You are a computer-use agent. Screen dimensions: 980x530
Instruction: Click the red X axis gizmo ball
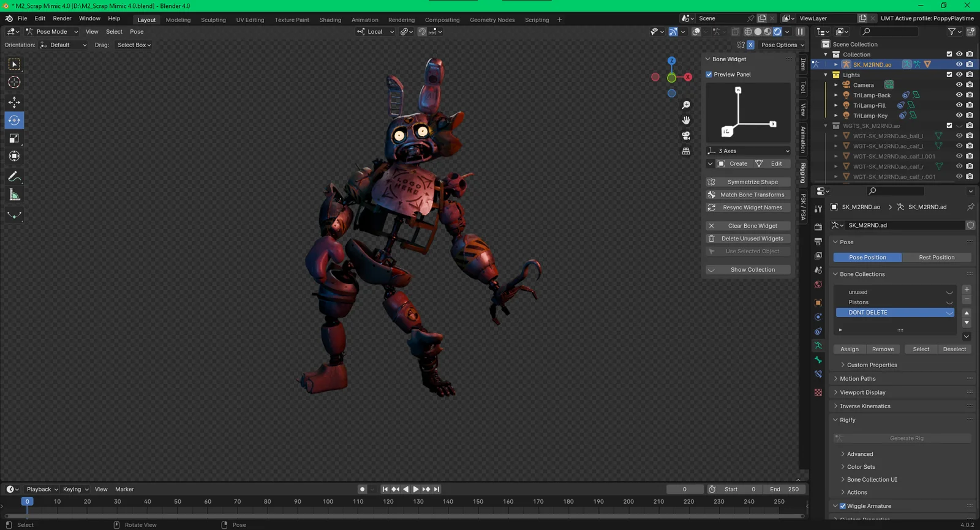click(x=688, y=77)
